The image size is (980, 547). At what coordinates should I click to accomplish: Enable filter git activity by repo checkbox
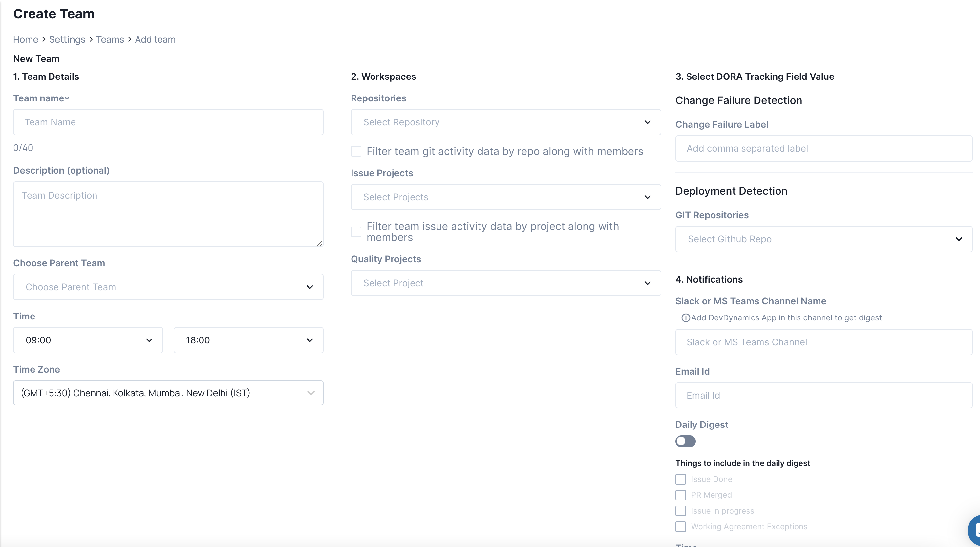(356, 151)
